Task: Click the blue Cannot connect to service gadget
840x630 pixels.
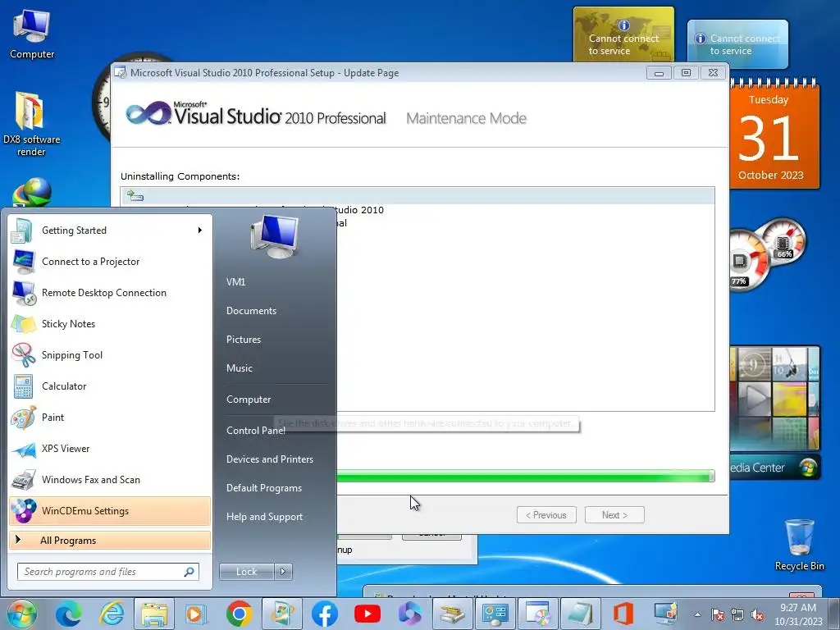Action: point(737,44)
